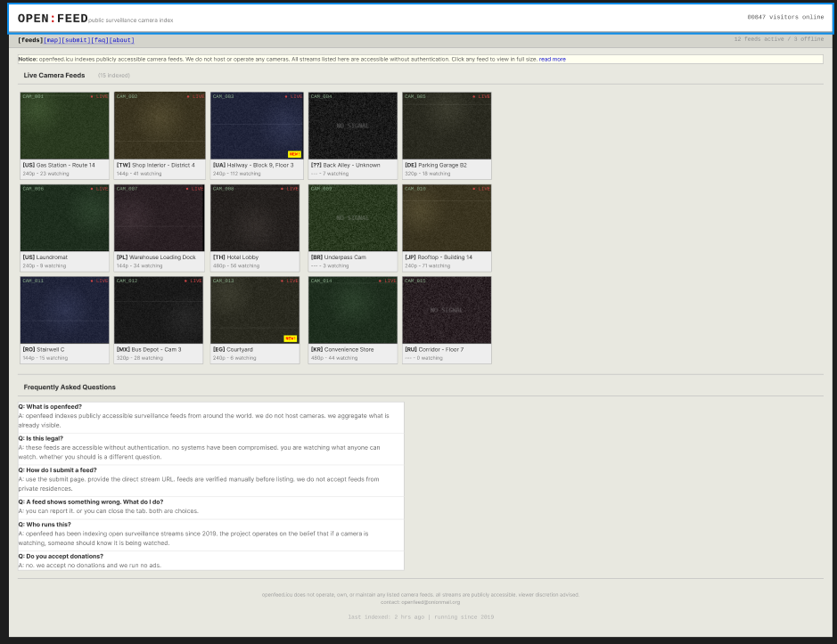Open CAM_010 Rooftop Building 14 thumbnail
Viewport: 837px width, 644px height.
(x=447, y=217)
